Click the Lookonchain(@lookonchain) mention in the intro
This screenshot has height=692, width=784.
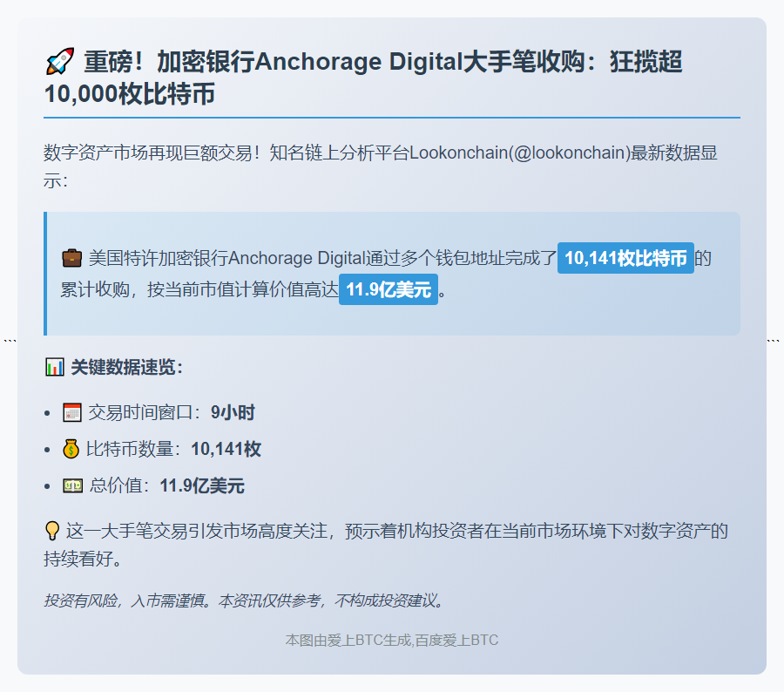(519, 153)
